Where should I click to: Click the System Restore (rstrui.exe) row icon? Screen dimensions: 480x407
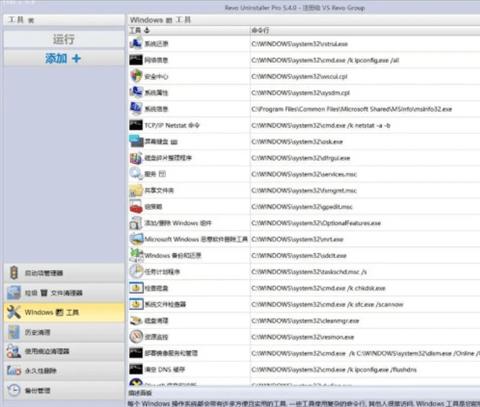tap(136, 44)
